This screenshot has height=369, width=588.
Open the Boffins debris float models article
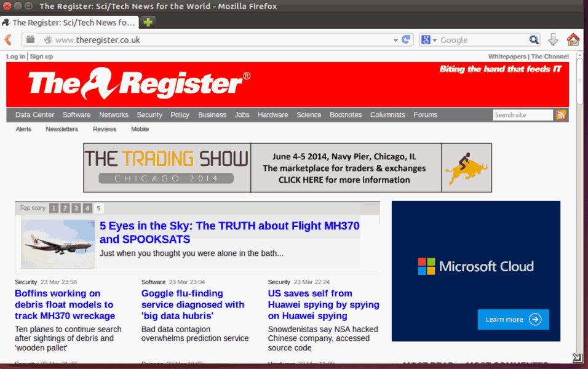[65, 304]
